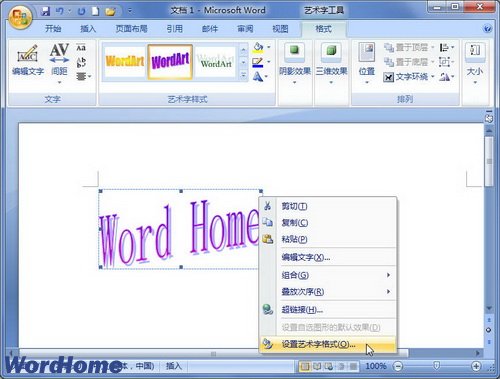500x379 pixels.
Task: Choose 编辑文字(X)... from context menu
Action: click(328, 257)
